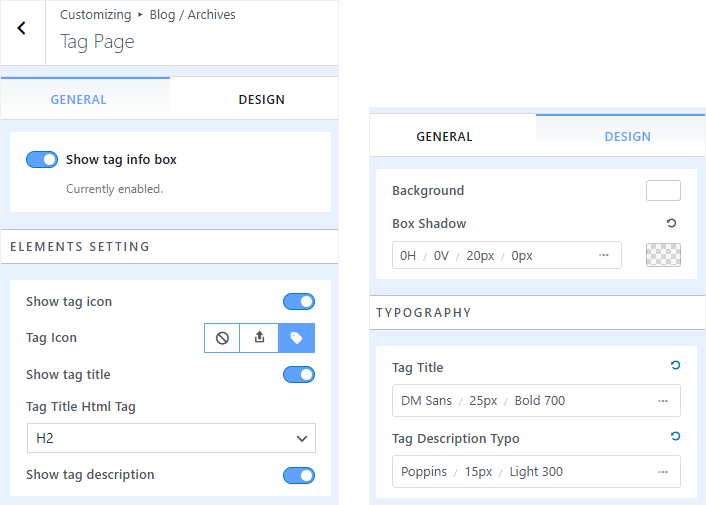Viewport: 706px width, 505px height.
Task: Expand Tag Description Typo options ellipsis
Action: (x=663, y=471)
